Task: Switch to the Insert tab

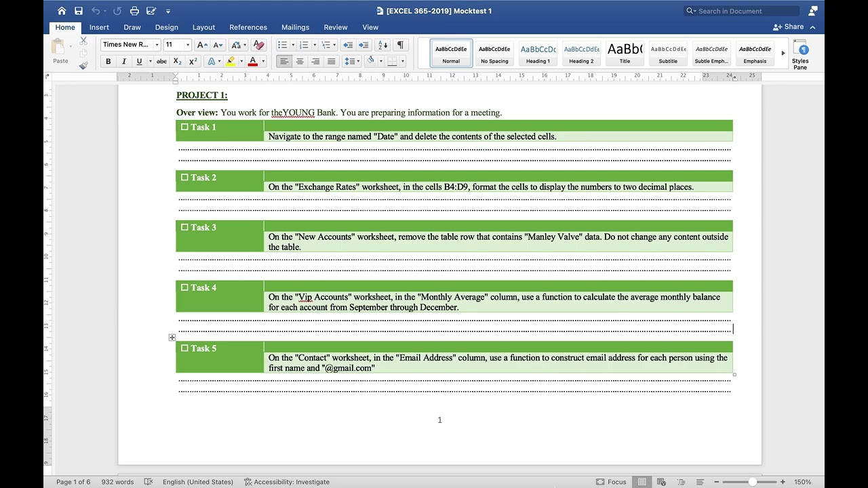Action: pos(99,27)
